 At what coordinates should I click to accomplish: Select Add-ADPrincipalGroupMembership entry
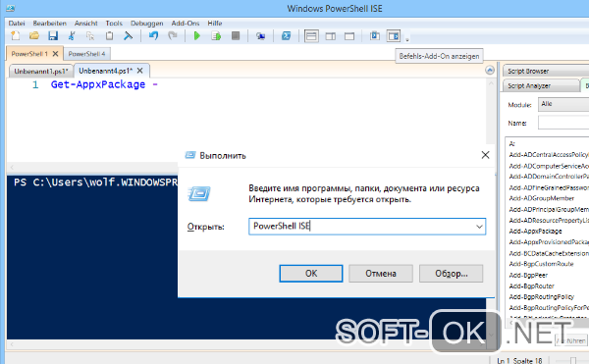pyautogui.click(x=549, y=209)
